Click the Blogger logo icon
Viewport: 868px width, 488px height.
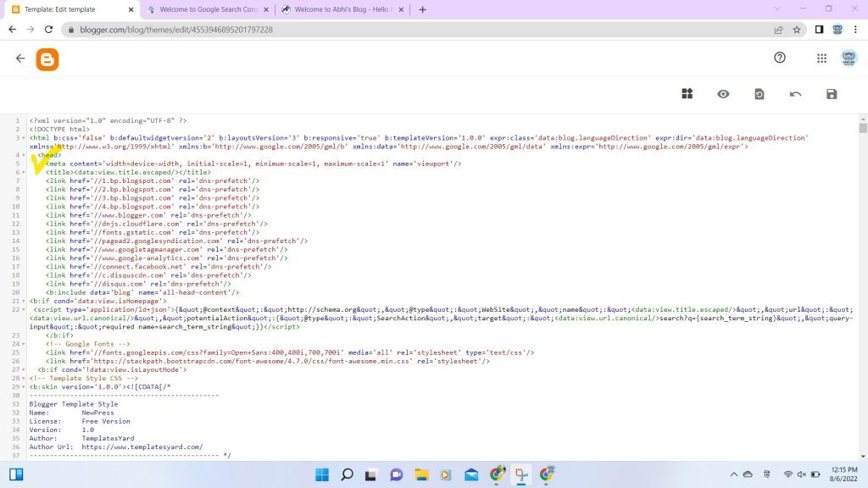(x=47, y=59)
